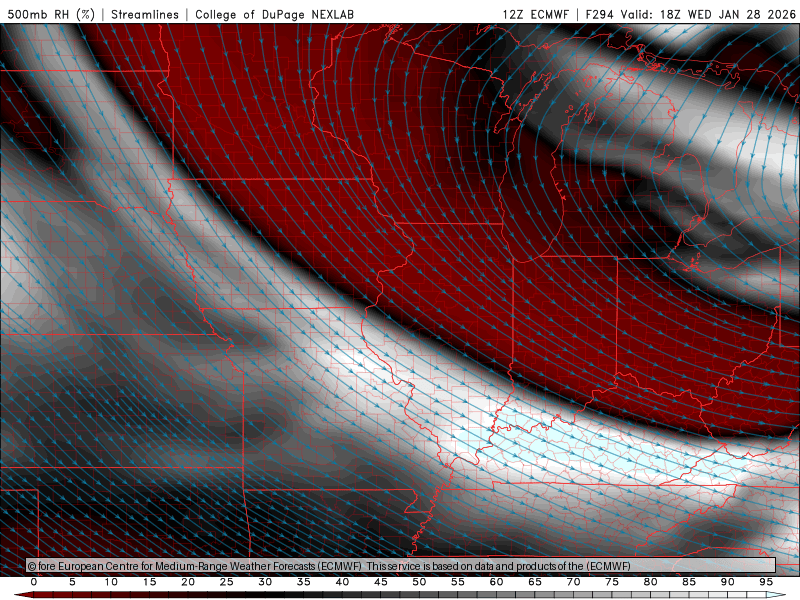Click the ECMWF copyright notice banner
Viewport: 800px width, 600px height.
tap(401, 565)
